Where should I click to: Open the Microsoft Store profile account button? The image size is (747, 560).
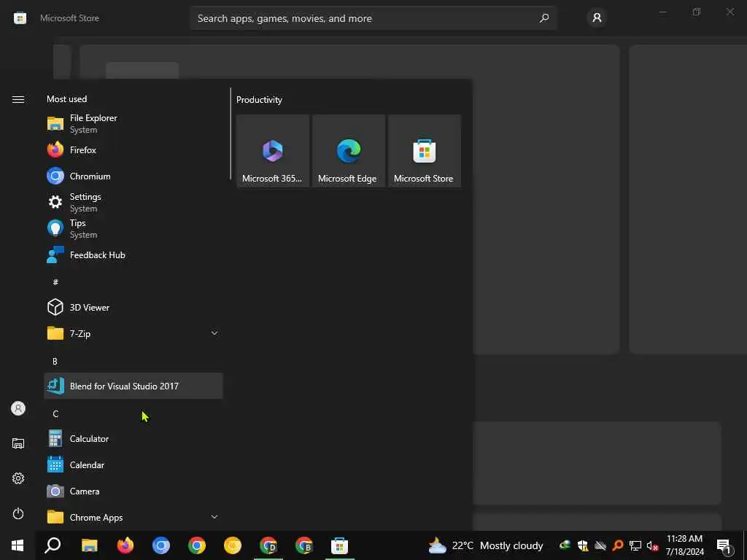(597, 18)
